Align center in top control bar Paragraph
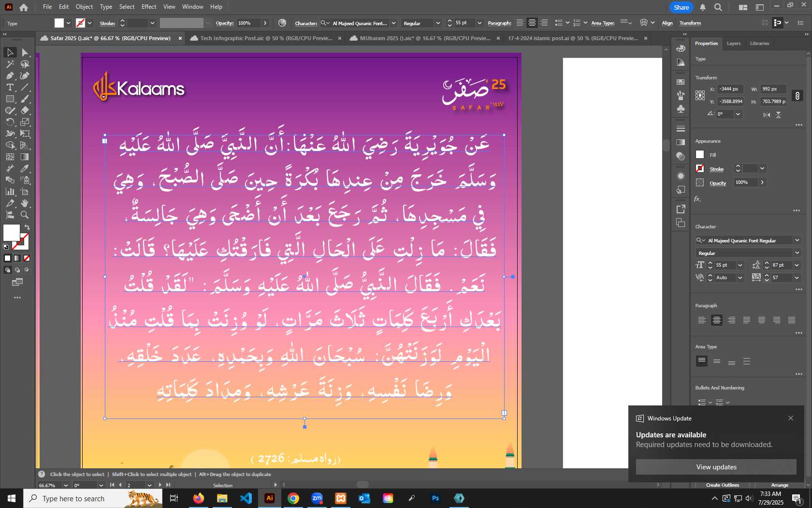The image size is (812, 508). [532, 23]
